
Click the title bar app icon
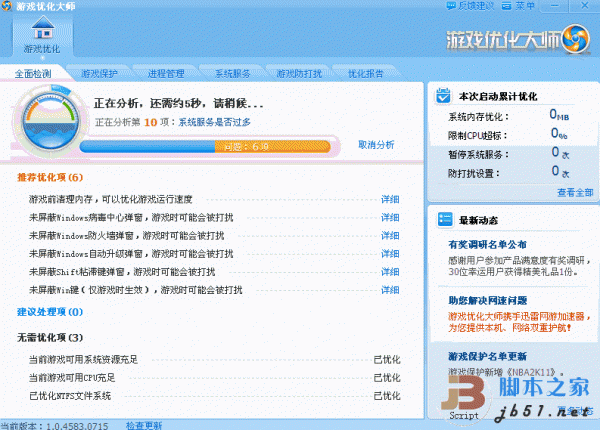(6, 6)
